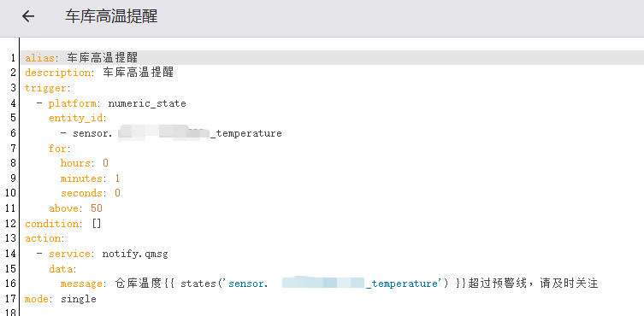Click the seconds value on line 10
Viewport: 644px width, 316px height.
117,193
